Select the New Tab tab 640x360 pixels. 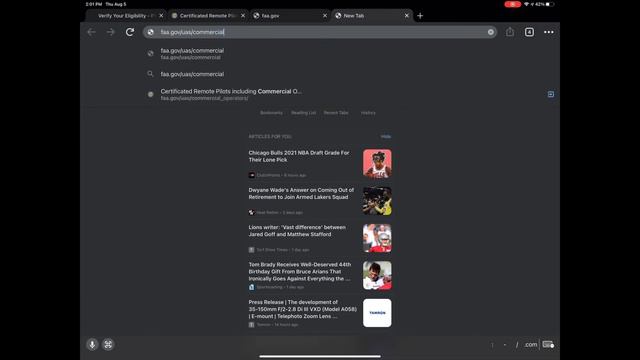point(372,16)
